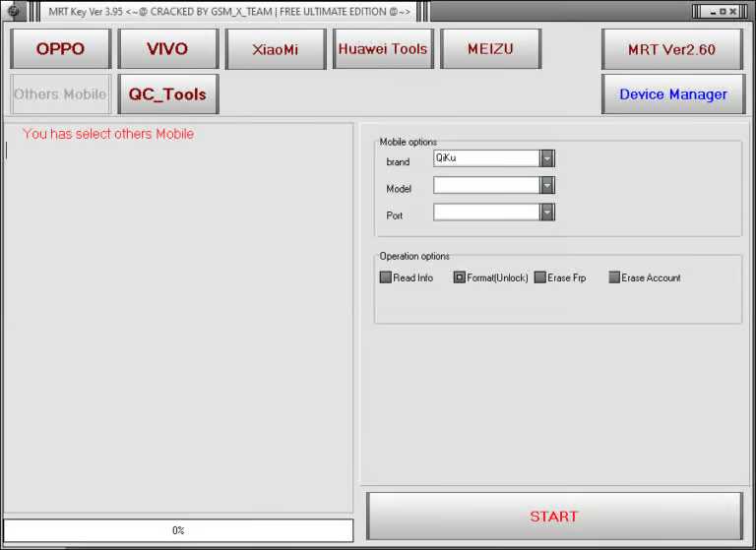The width and height of the screenshot is (756, 550).
Task: Switch to the VIVO section
Action: pyautogui.click(x=167, y=49)
